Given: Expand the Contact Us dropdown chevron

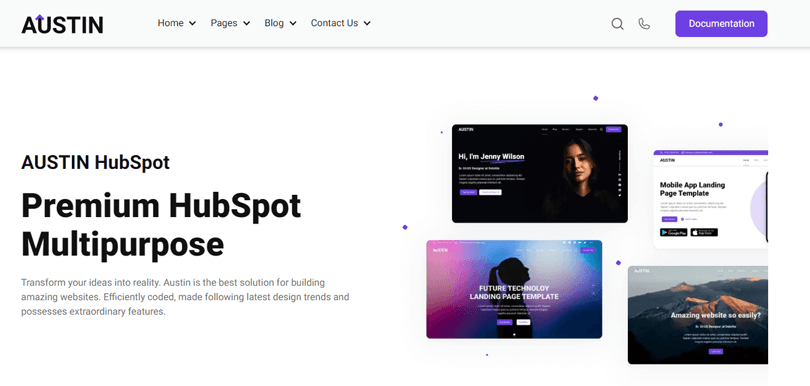Looking at the screenshot, I should coord(367,24).
